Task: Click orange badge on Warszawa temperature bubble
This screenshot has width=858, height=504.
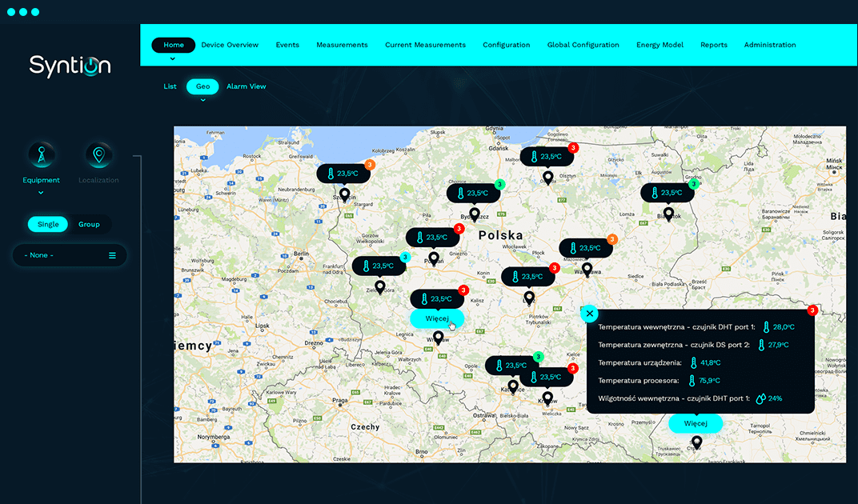Action: pos(612,239)
